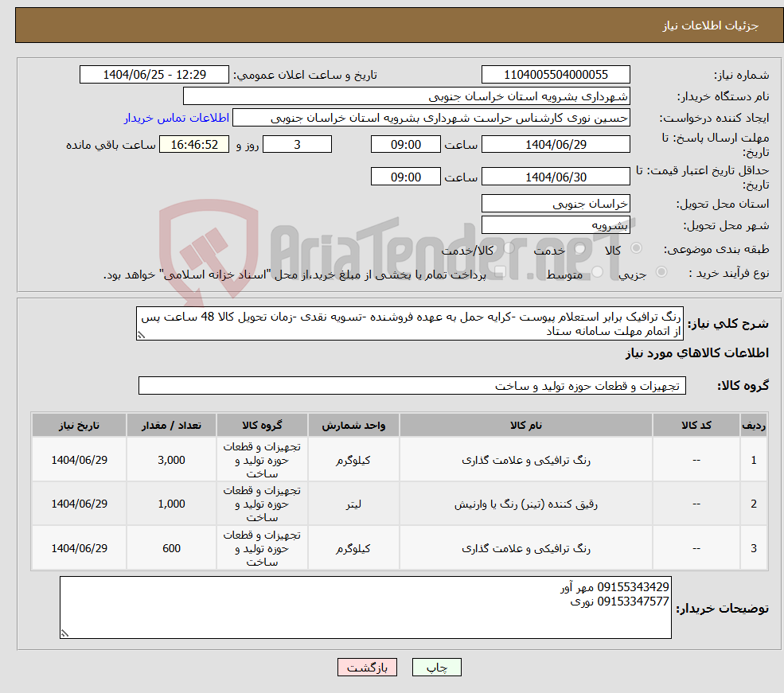Image resolution: width=784 pixels, height=693 pixels.
Task: Select the خدمت radio button
Action: (580, 248)
